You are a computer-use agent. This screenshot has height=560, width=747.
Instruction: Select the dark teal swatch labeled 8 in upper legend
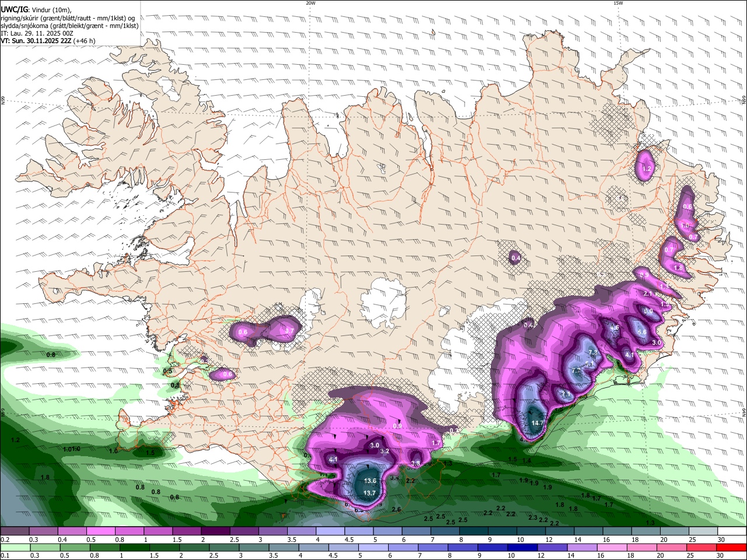coord(473,531)
